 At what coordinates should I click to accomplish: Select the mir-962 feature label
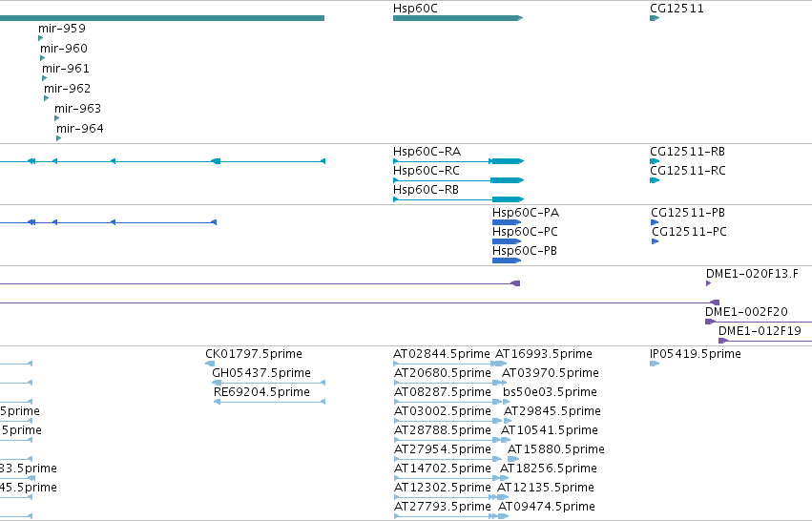(68, 89)
